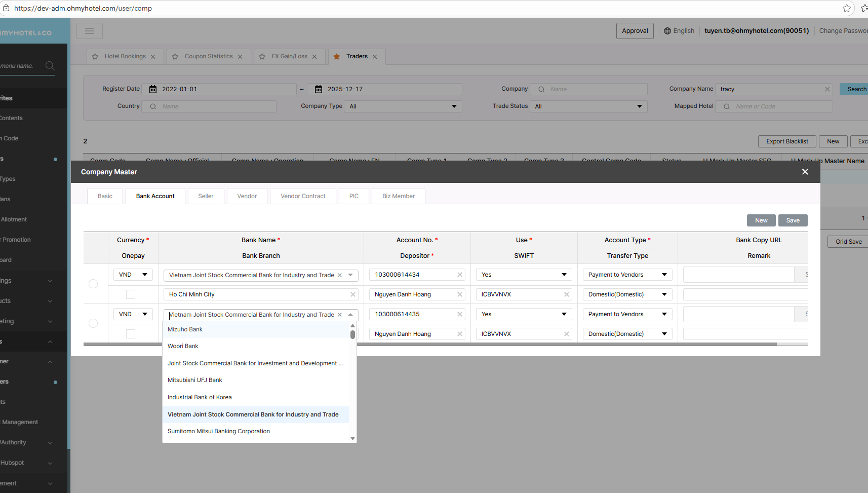Expand the Trade Status dropdown

(x=588, y=106)
